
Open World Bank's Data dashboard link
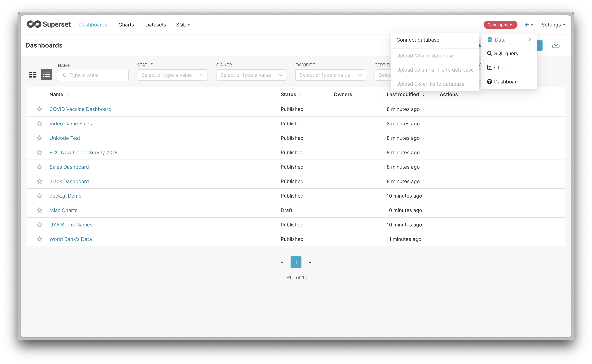click(71, 239)
